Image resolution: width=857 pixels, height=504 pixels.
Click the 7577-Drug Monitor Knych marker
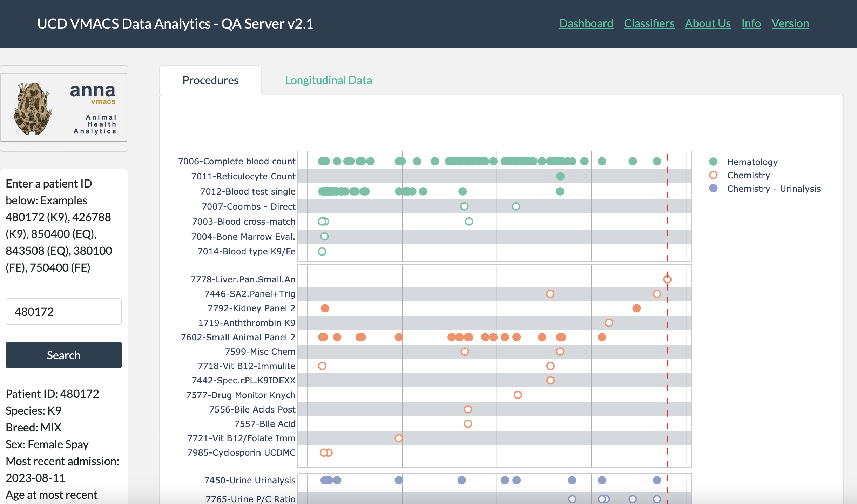coord(518,395)
